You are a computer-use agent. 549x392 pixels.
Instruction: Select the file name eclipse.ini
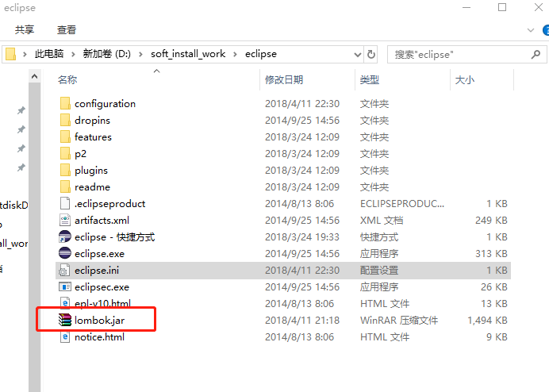click(x=97, y=270)
